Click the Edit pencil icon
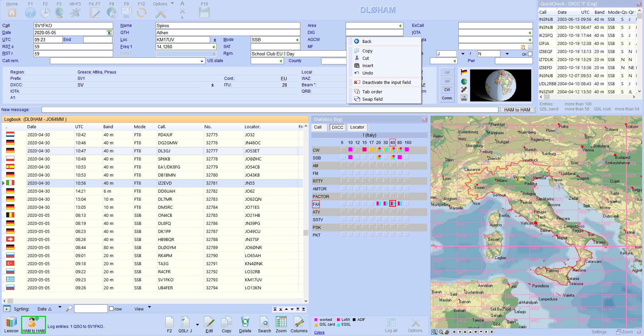 pyautogui.click(x=209, y=322)
